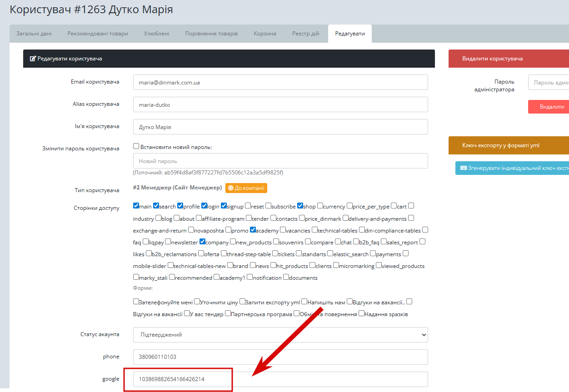This screenshot has height=392, width=569.
Task: Click the keyboard icon on the generate key button
Action: point(464,168)
